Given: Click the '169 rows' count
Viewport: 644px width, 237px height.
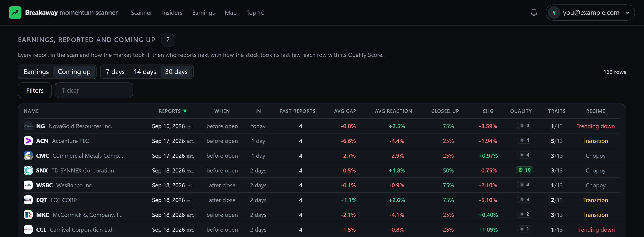Looking at the screenshot, I should pyautogui.click(x=614, y=72).
